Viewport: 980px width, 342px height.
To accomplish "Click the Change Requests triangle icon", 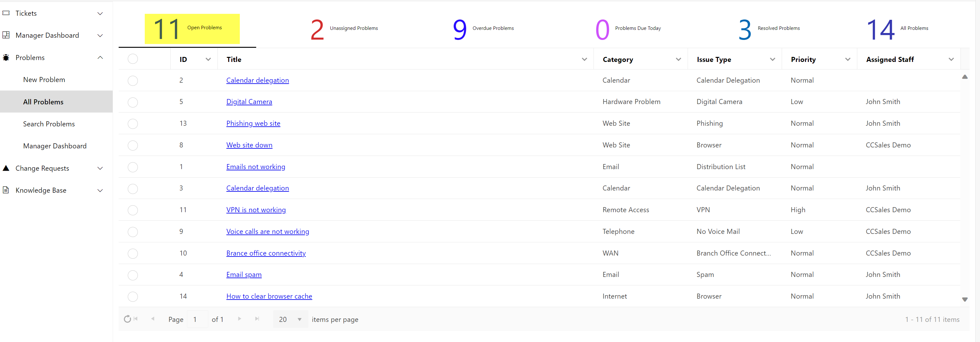I will tap(6, 168).
